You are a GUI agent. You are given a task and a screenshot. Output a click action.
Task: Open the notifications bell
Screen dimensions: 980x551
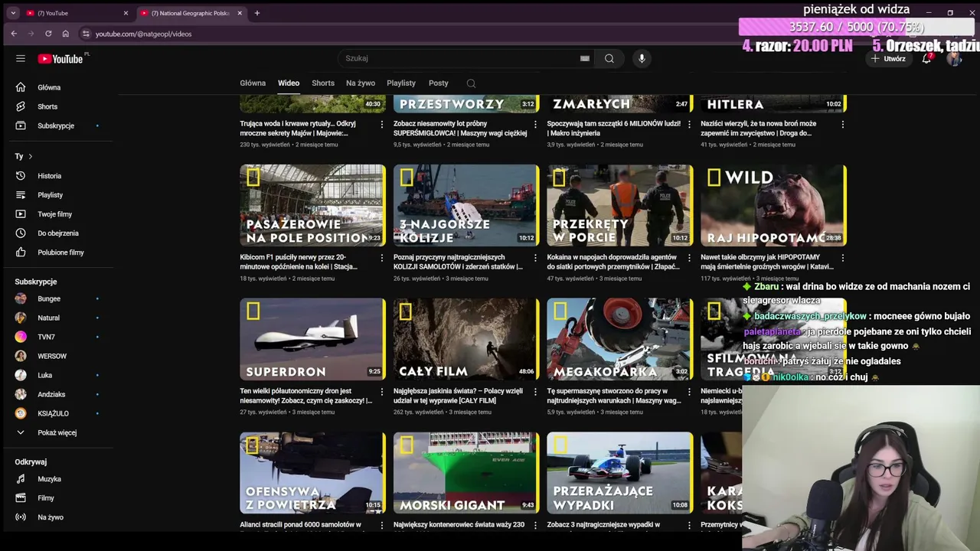click(926, 58)
